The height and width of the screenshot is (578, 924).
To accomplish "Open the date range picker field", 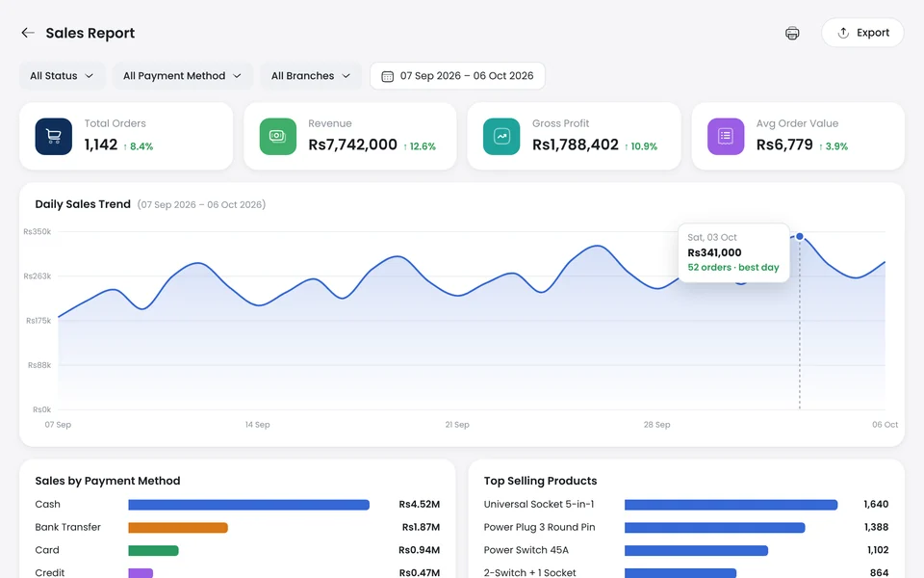I will (x=457, y=75).
